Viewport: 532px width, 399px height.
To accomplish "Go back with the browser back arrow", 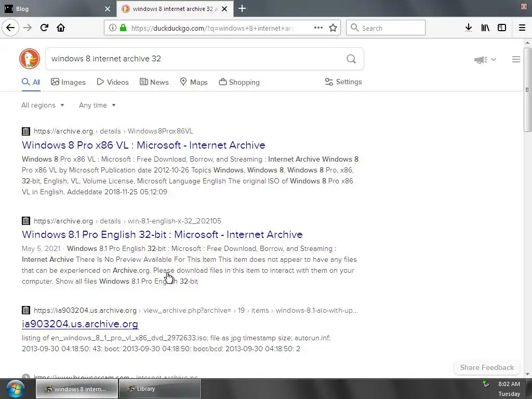I will [10, 28].
